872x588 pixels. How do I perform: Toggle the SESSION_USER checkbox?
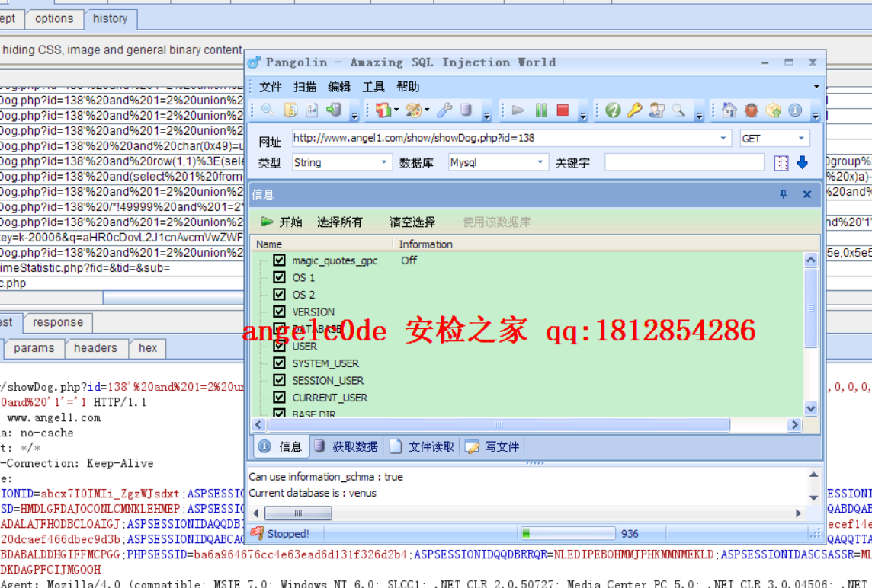(x=279, y=381)
